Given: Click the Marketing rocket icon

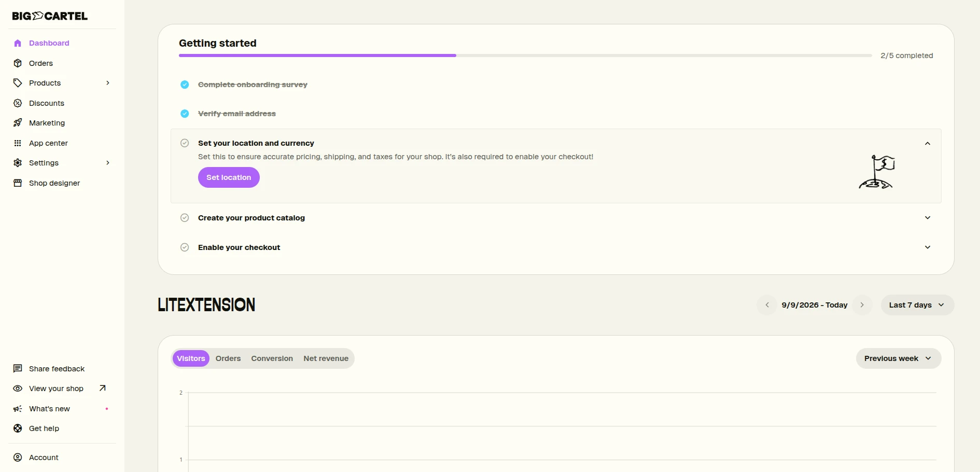Looking at the screenshot, I should 18,123.
